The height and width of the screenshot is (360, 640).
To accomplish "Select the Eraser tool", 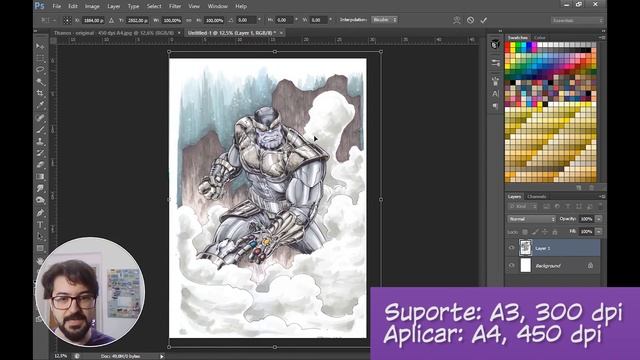I will (x=40, y=165).
